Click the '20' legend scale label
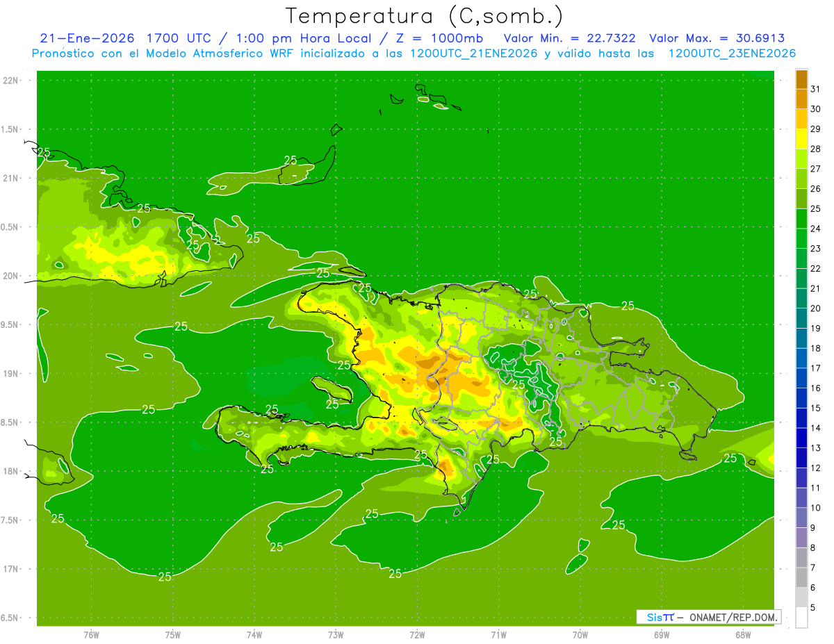The width and height of the screenshot is (834, 644). 815,308
